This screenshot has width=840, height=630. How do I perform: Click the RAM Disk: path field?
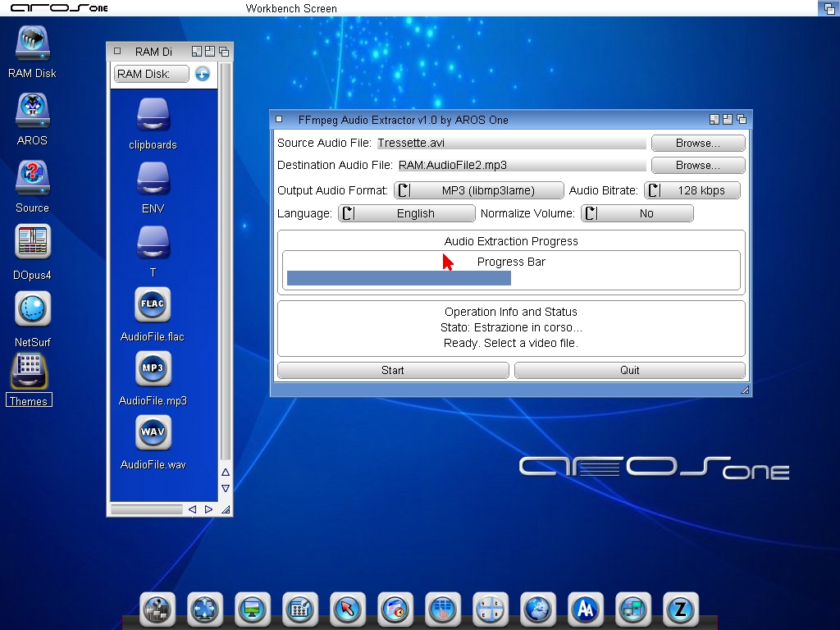(152, 74)
